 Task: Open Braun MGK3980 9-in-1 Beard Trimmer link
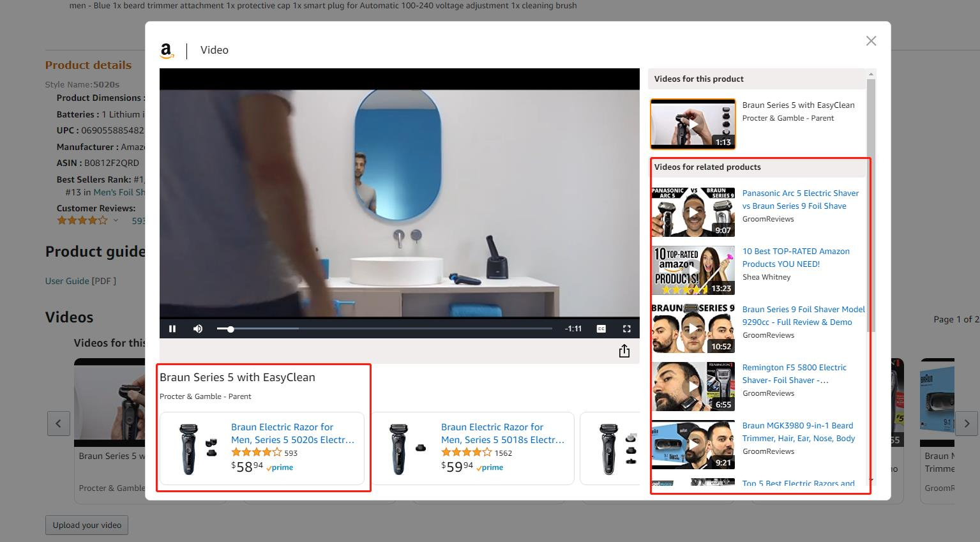pyautogui.click(x=798, y=432)
